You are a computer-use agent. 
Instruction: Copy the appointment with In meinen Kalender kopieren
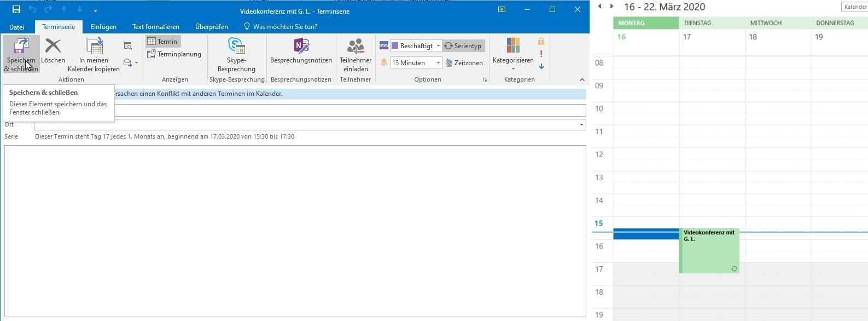click(94, 54)
